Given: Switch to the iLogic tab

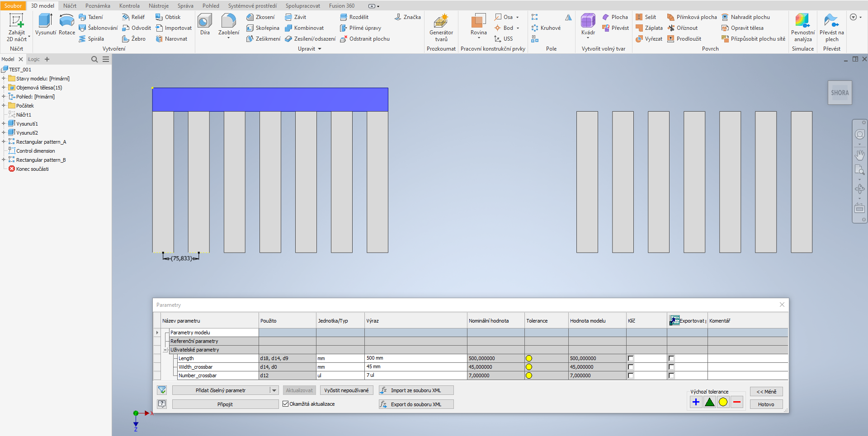Looking at the screenshot, I should [x=33, y=59].
